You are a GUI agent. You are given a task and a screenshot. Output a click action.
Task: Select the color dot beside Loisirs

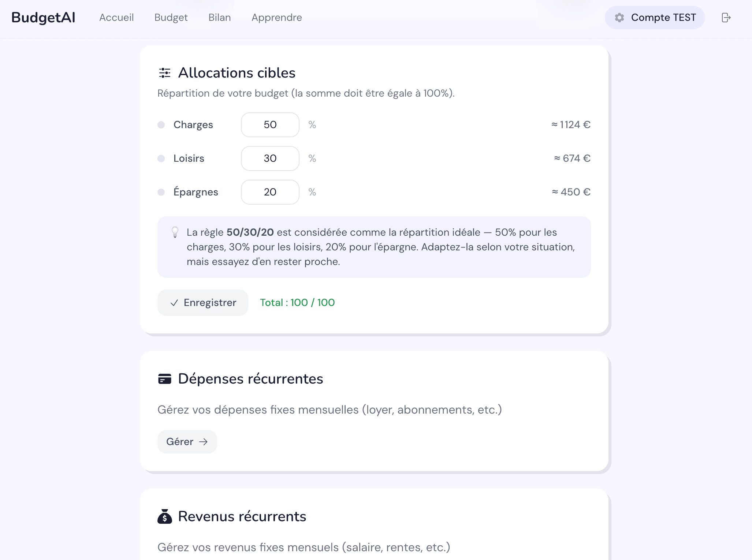[x=161, y=158]
